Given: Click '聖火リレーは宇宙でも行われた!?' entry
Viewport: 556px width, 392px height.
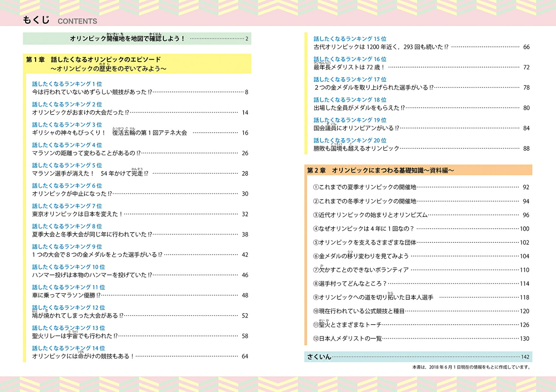Looking at the screenshot, I should [x=140, y=336].
